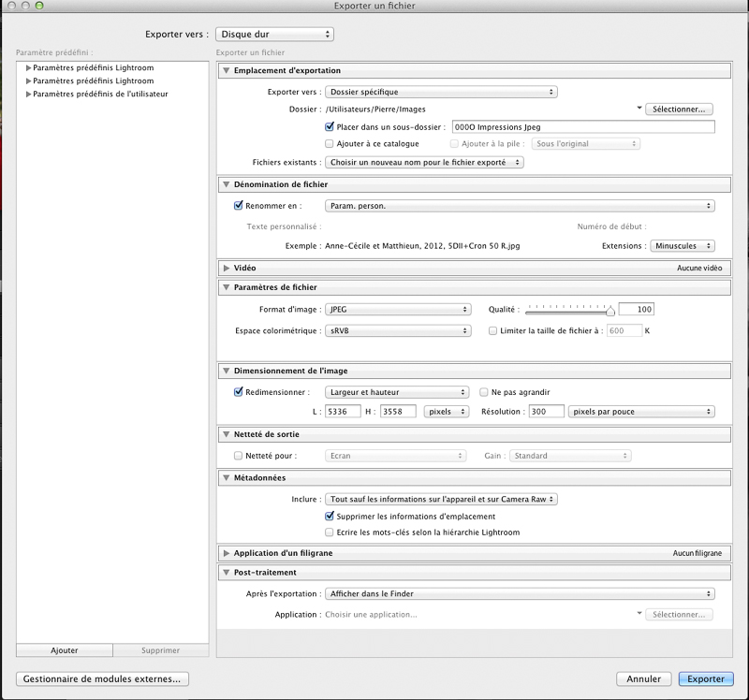
Task: Collapse the Paramètres de fichier section triangle
Action: [227, 287]
